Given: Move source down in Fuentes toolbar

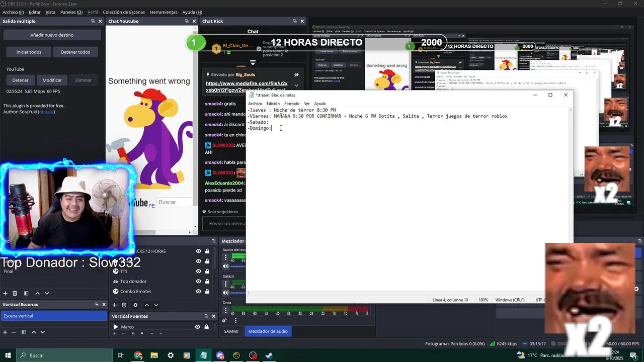Looking at the screenshot, I should [x=156, y=305].
